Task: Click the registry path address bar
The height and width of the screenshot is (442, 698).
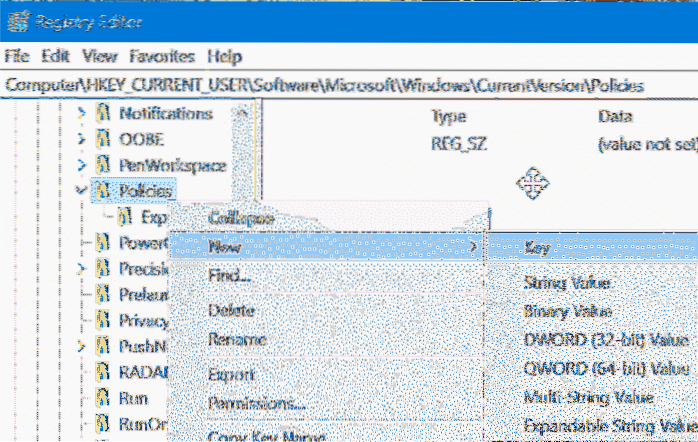Action: (x=349, y=85)
